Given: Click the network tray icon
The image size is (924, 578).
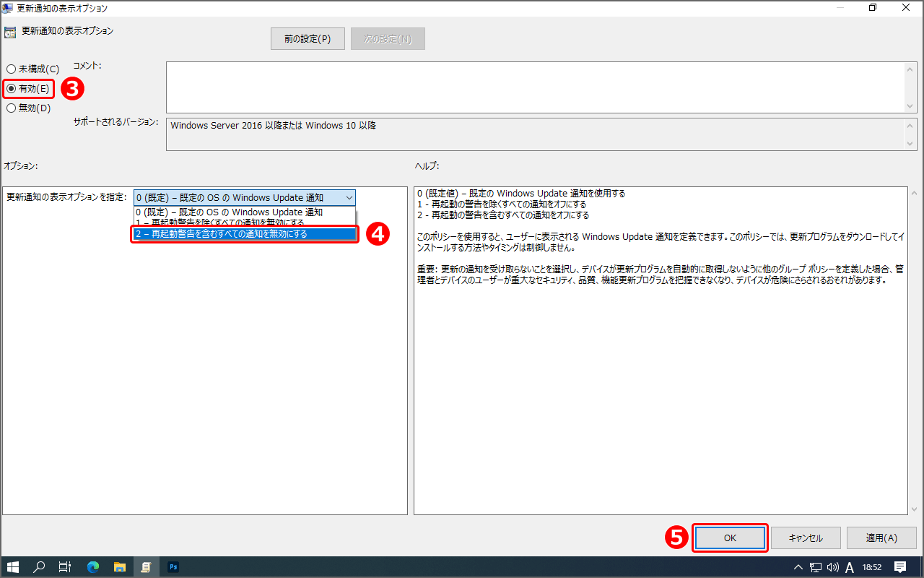Looking at the screenshot, I should pos(816,567).
